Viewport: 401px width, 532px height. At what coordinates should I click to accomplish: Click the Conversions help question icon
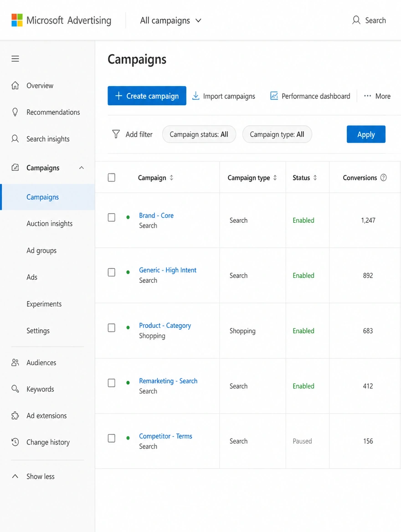384,178
